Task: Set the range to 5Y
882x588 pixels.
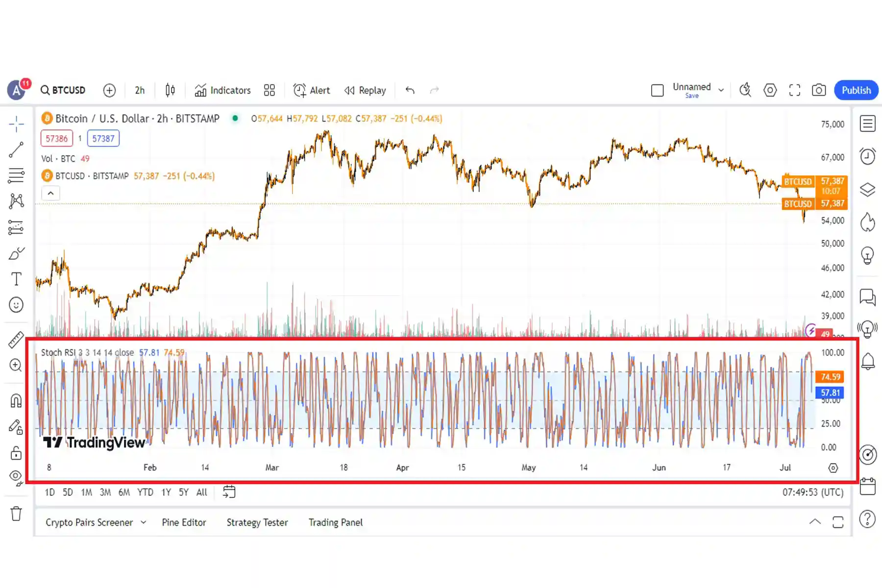Action: click(x=184, y=492)
